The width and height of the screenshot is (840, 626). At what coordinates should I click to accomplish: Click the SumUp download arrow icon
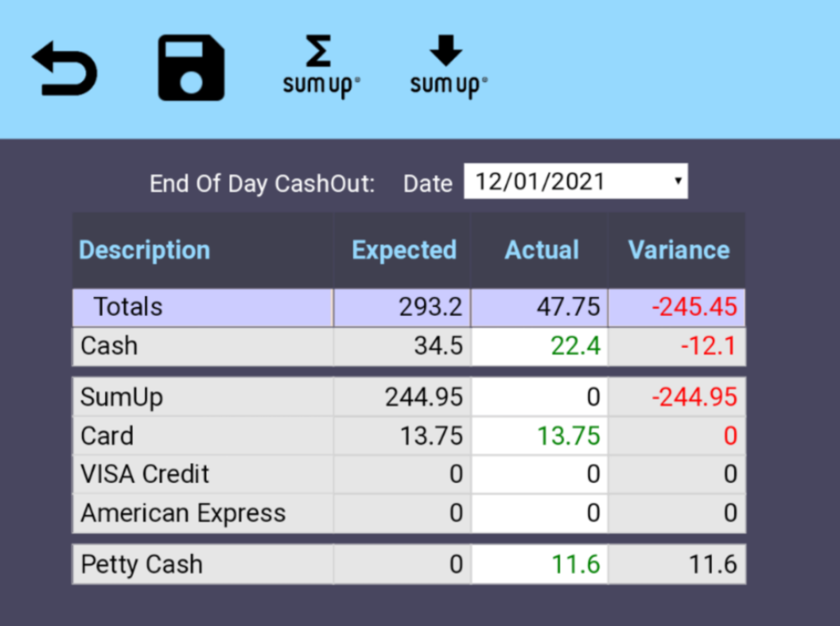tap(448, 67)
